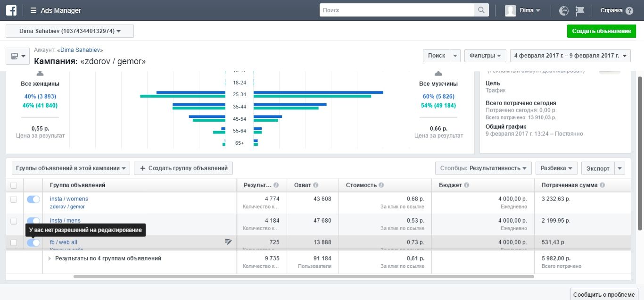Click info icon next to Охват column
Screen dimensions: 644x300
click(x=316, y=185)
